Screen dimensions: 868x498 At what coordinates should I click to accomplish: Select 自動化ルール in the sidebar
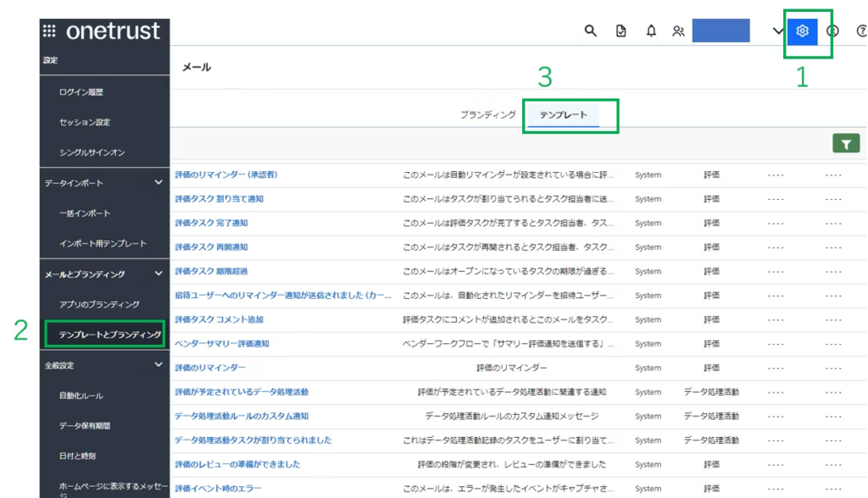(x=81, y=396)
